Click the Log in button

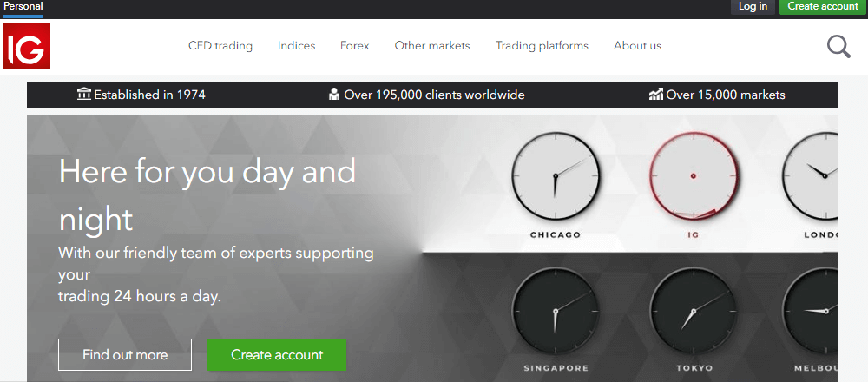tap(753, 7)
